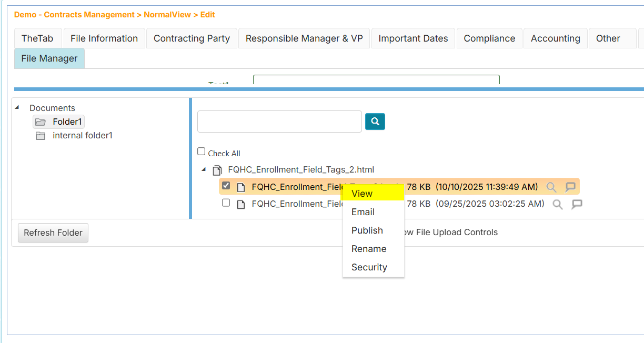Image resolution: width=644 pixels, height=343 pixels.
Task: Click comment icon on 09/25/2025 file version
Action: [x=577, y=204]
